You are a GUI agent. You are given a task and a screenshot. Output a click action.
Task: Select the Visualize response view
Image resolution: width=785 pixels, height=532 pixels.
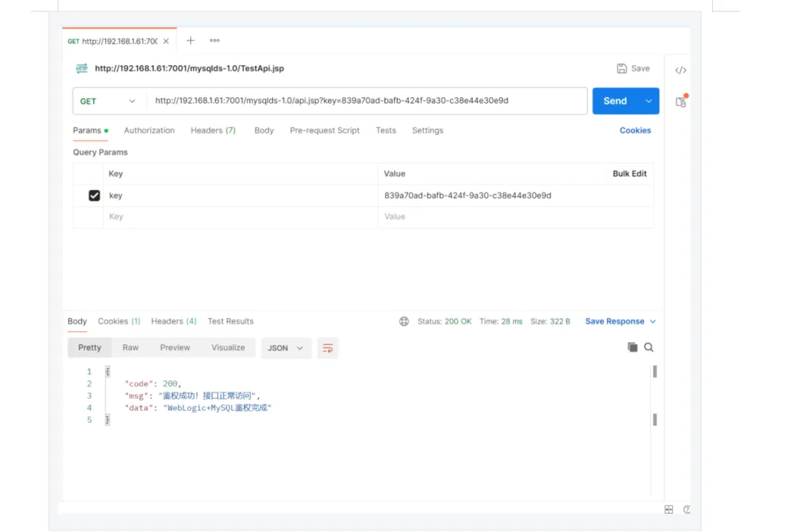[x=228, y=348]
